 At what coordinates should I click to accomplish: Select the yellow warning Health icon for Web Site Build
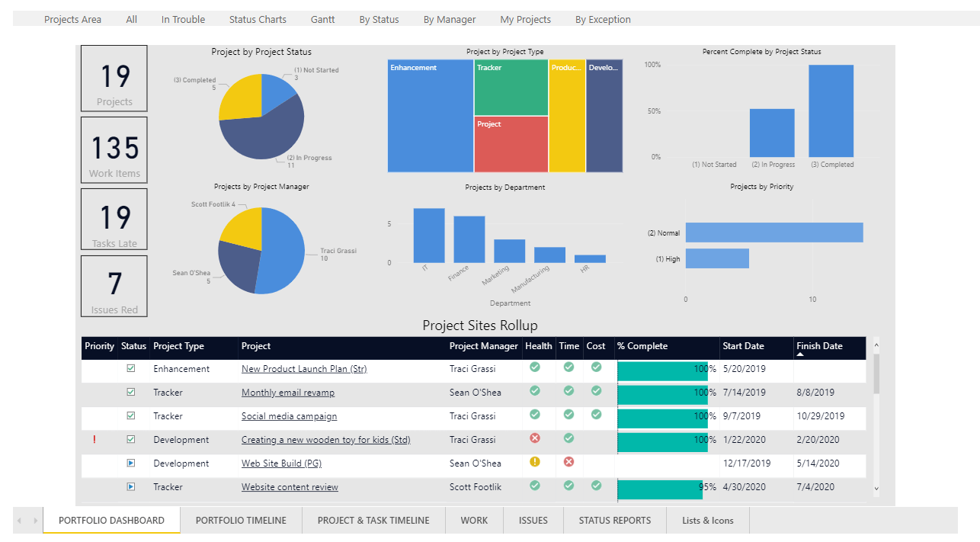click(x=535, y=462)
